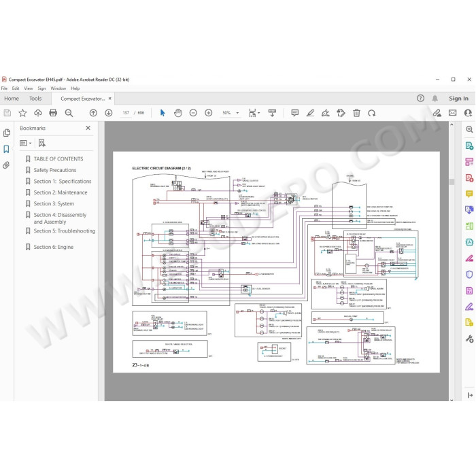Screen dimensions: 476x476
Task: Print the document with the printer icon
Action: [x=53, y=113]
